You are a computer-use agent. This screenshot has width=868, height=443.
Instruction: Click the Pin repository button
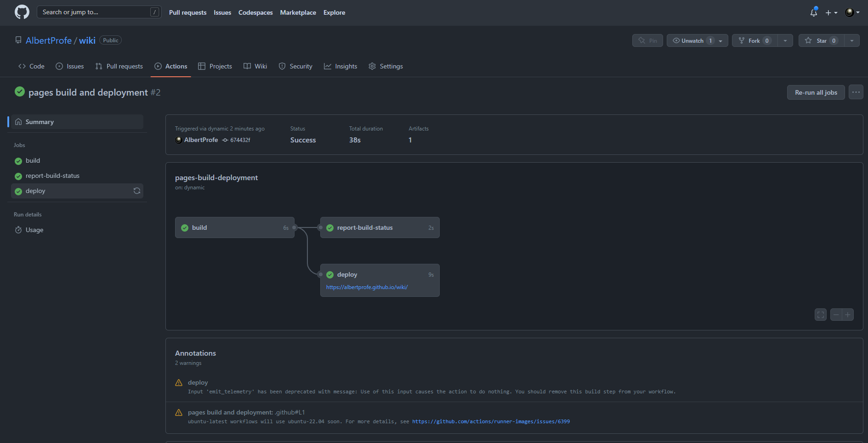(x=647, y=40)
